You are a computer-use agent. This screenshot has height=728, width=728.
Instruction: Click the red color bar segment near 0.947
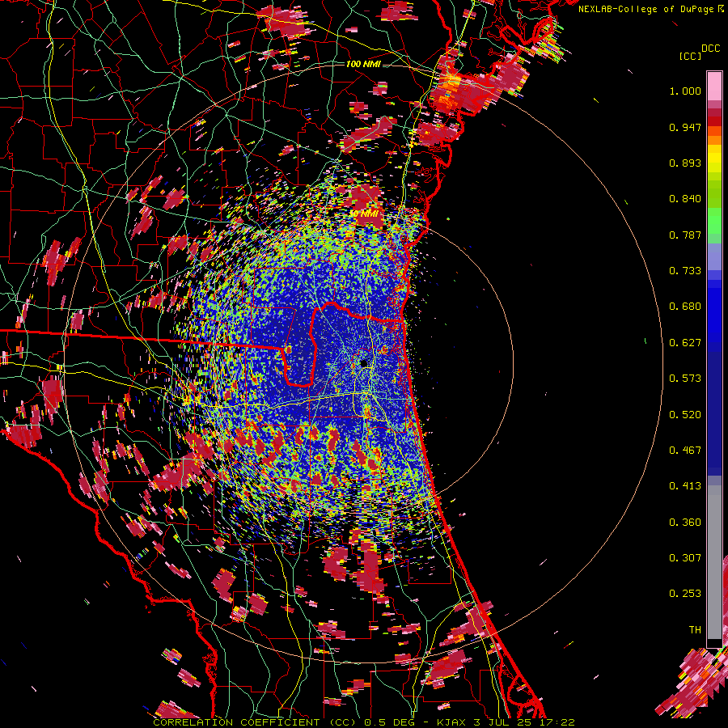[714, 121]
